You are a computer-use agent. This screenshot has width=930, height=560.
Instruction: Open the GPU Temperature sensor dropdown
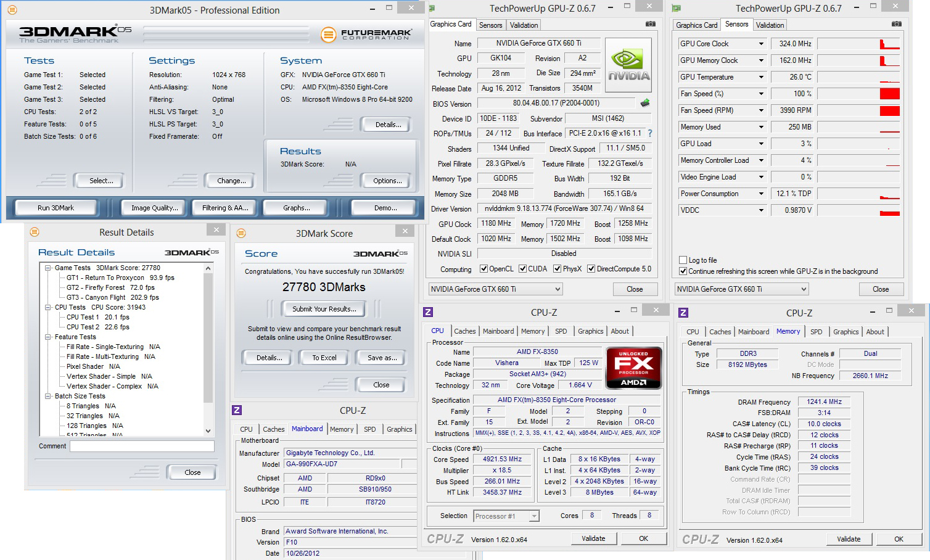point(761,77)
